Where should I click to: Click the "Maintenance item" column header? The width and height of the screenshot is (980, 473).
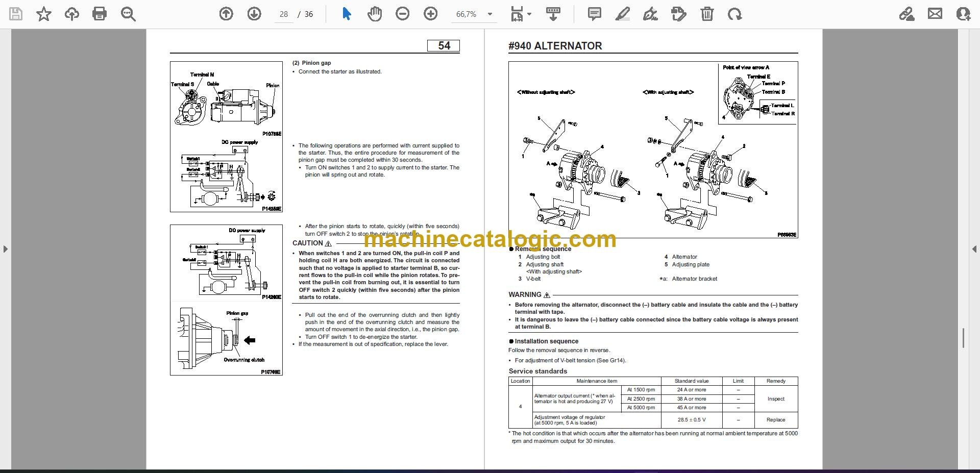coord(597,381)
